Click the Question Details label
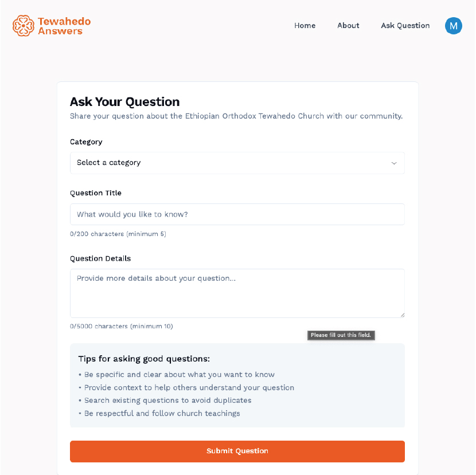The width and height of the screenshot is (476, 475). [100, 258]
